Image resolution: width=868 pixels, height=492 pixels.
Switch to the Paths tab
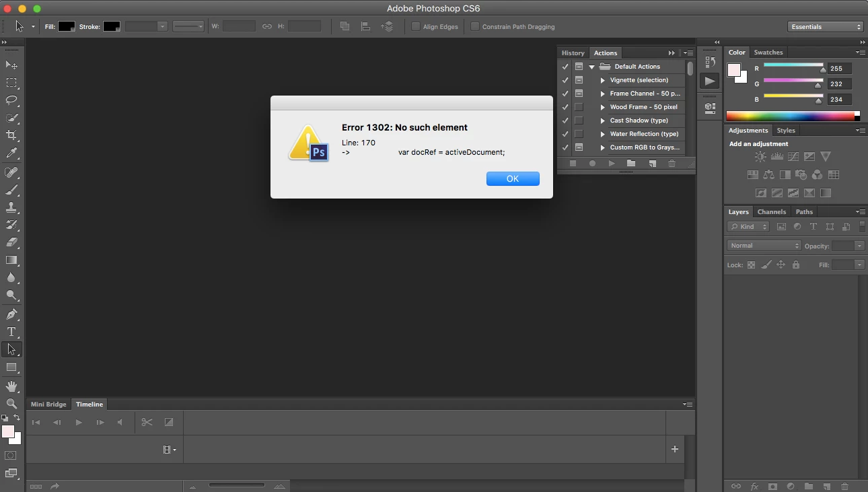(x=804, y=211)
